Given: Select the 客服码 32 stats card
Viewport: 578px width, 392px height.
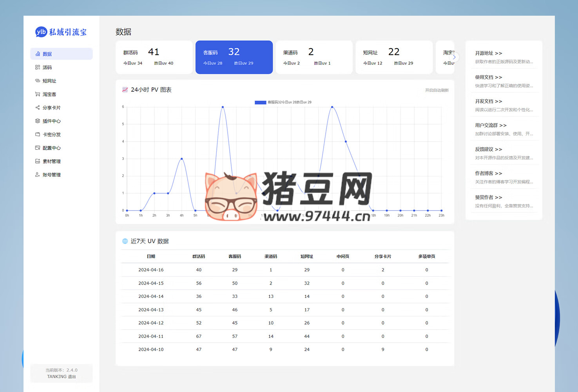Looking at the screenshot, I should click(x=234, y=57).
